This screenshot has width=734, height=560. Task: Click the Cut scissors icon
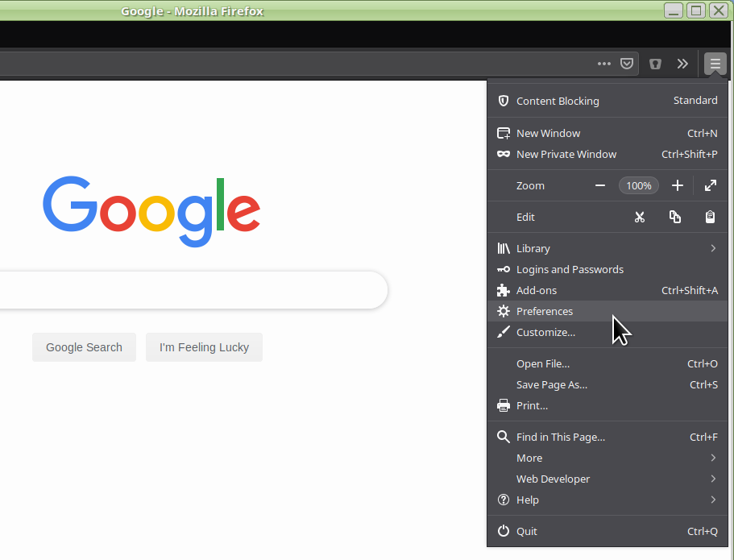tap(640, 218)
